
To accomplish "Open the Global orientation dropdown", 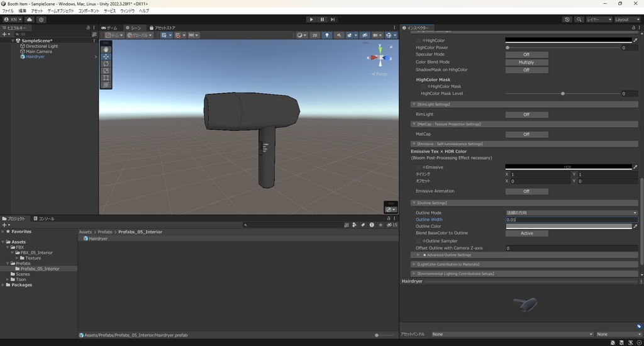I will click(x=140, y=35).
